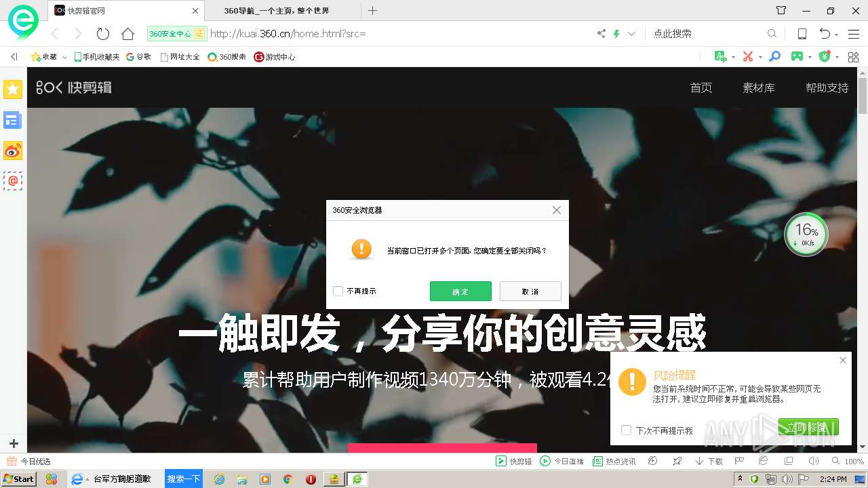
Task: Click the 立即修复 green button
Action: pyautogui.click(x=808, y=427)
